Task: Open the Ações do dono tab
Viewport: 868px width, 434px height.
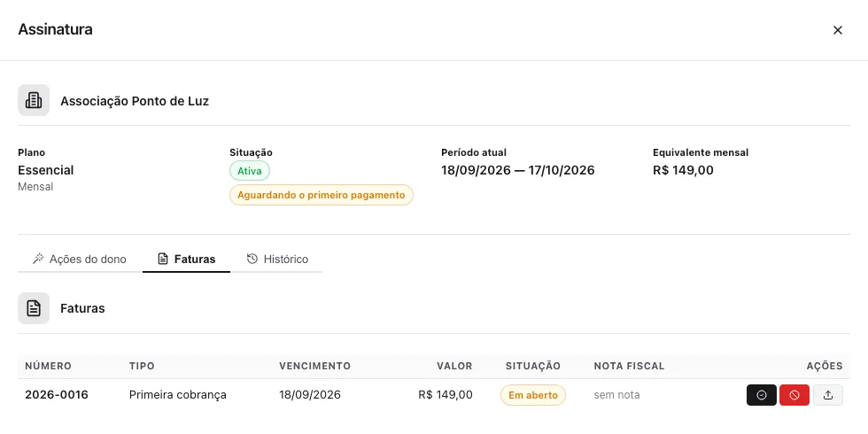Action: click(80, 259)
